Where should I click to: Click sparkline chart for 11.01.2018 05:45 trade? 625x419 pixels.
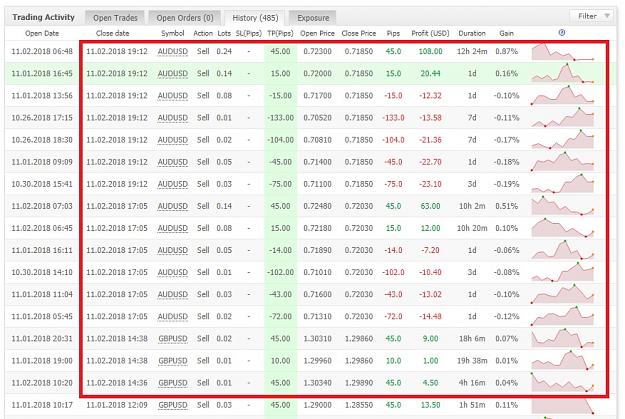[562, 316]
